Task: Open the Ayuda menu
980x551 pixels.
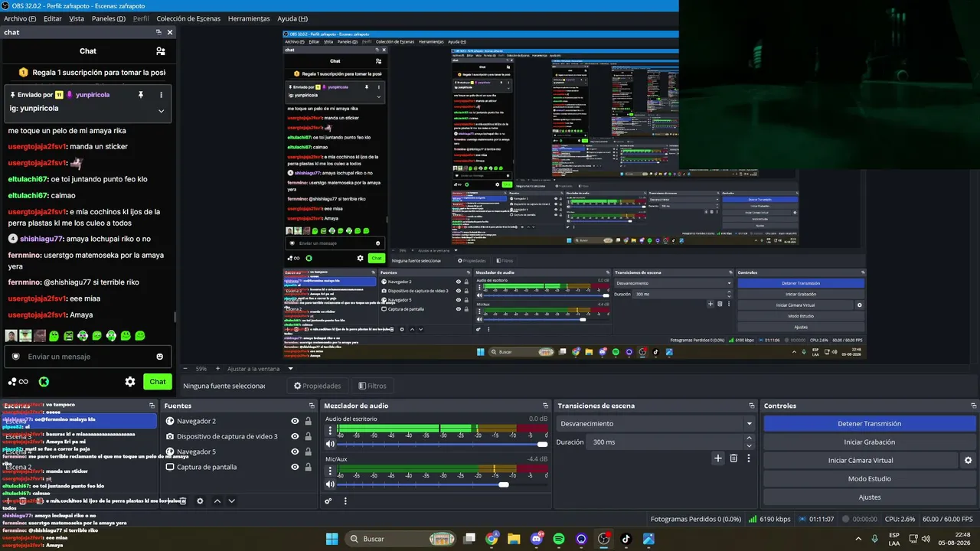Action: click(x=292, y=18)
